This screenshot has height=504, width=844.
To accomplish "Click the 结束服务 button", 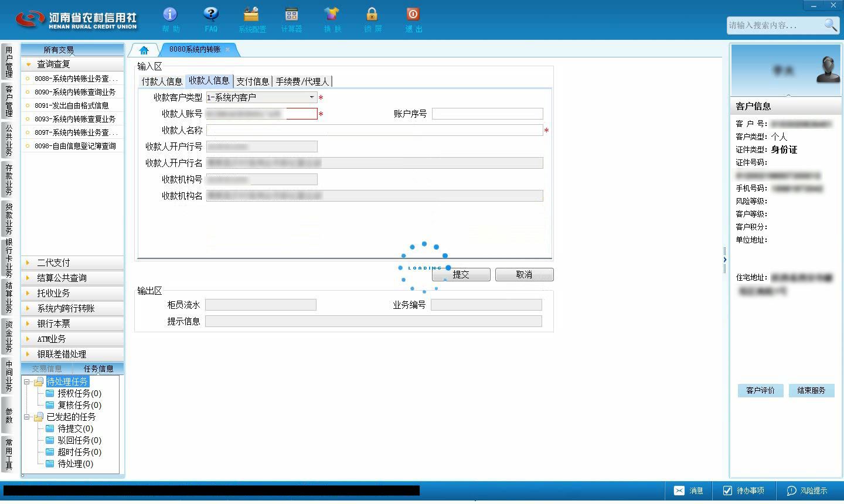I will point(811,390).
